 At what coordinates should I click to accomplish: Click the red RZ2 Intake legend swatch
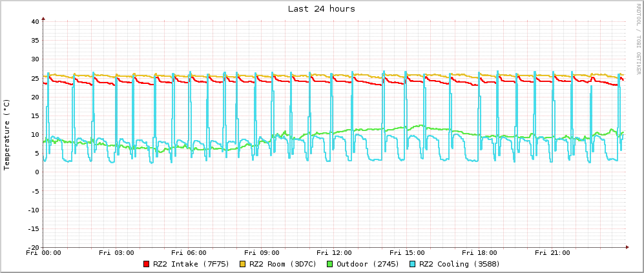point(147,264)
